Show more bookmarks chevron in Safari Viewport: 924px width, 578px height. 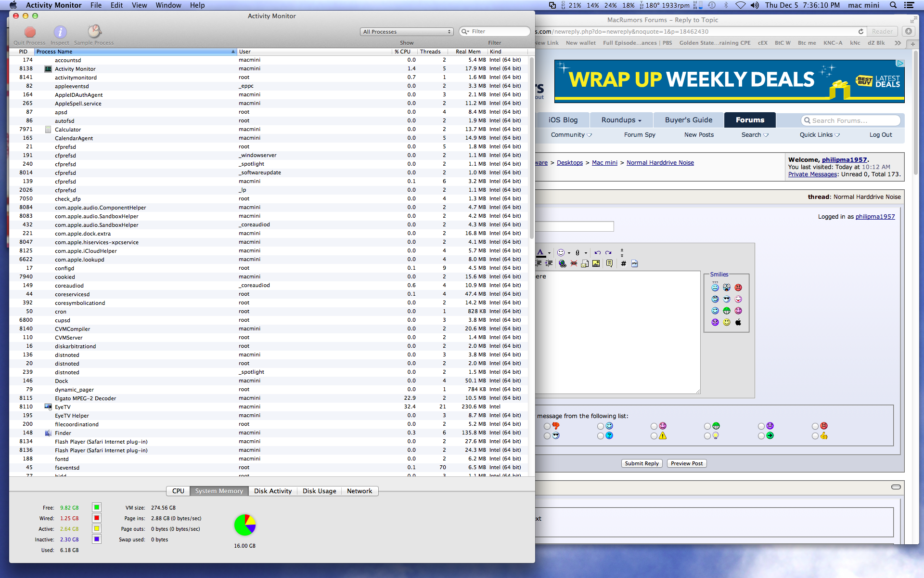click(898, 43)
